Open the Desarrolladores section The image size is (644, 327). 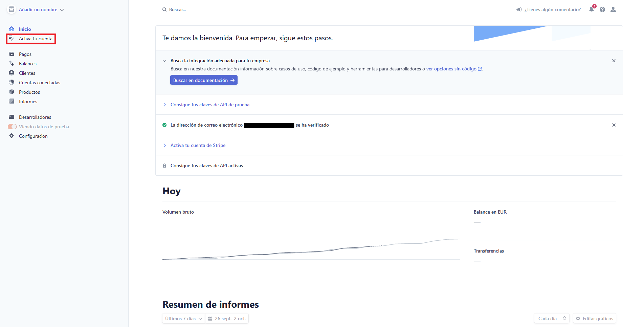pyautogui.click(x=35, y=117)
